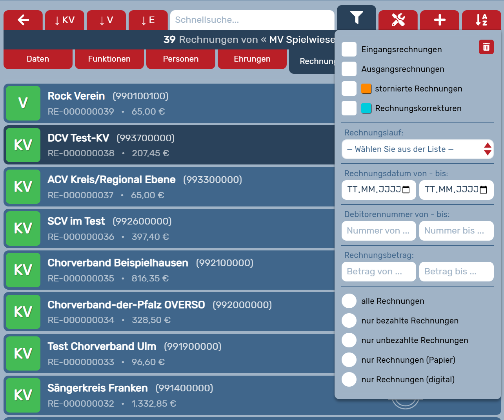Check the stornierte Rechnungen box

(349, 89)
